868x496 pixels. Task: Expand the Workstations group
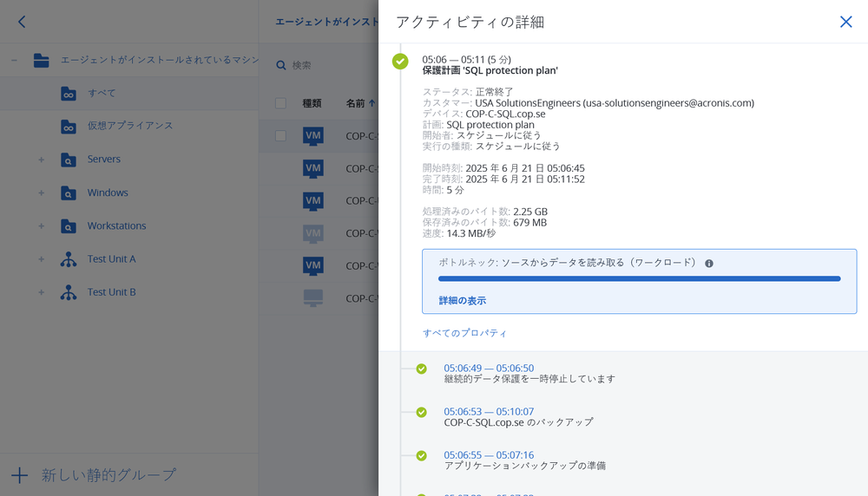[41, 226]
